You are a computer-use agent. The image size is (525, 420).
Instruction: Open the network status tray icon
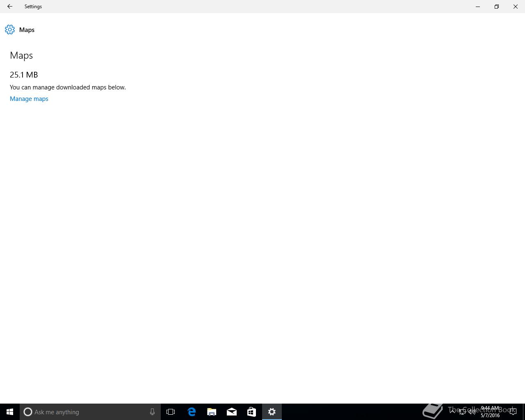point(462,412)
